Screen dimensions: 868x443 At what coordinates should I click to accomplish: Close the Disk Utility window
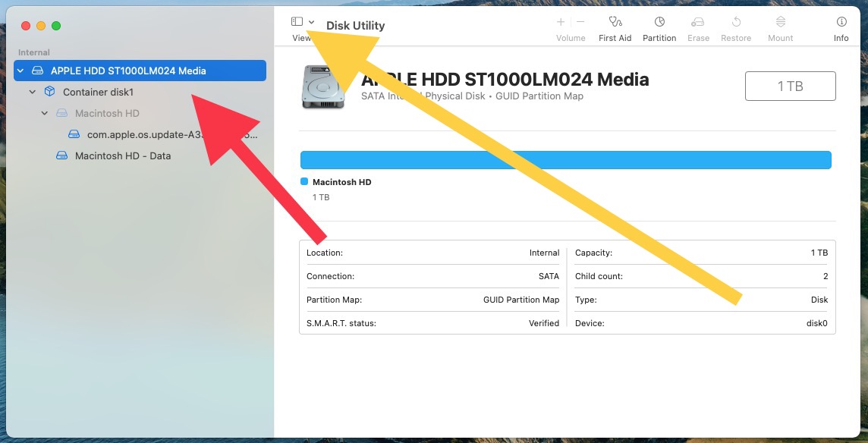tap(26, 26)
